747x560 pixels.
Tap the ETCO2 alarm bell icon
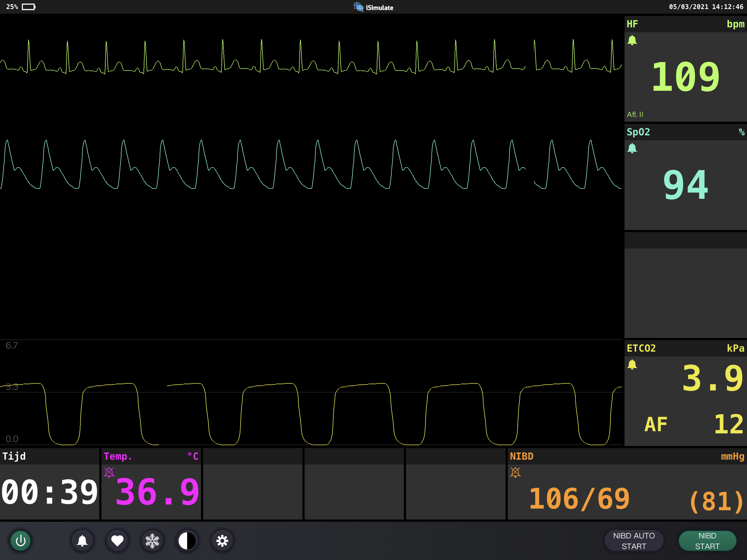(632, 365)
